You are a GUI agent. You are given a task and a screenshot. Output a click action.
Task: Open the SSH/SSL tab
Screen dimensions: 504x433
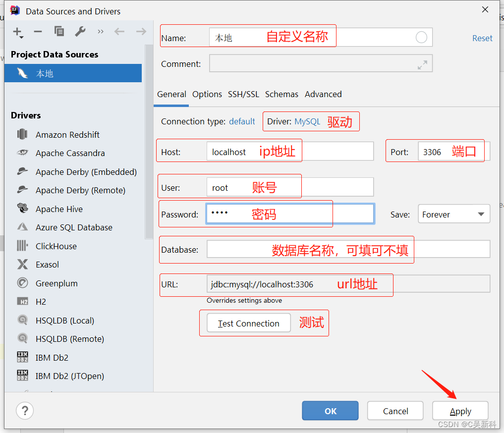point(243,95)
